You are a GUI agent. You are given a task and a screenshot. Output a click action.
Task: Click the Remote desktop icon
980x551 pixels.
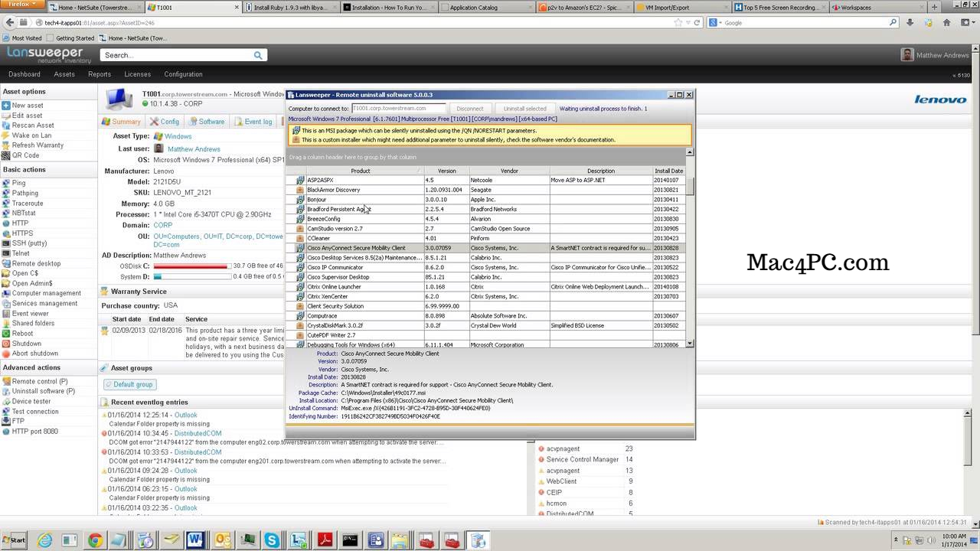(6, 264)
